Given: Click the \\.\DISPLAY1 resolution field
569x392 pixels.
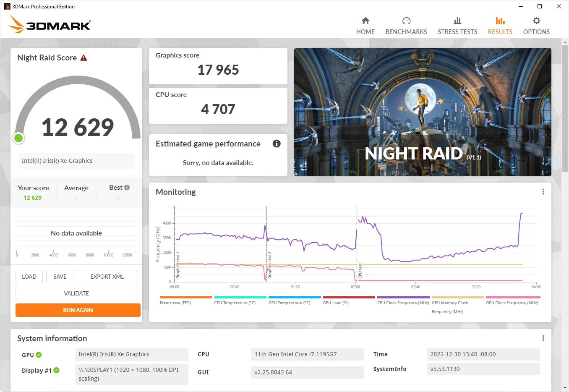Looking at the screenshot, I should tap(132, 374).
